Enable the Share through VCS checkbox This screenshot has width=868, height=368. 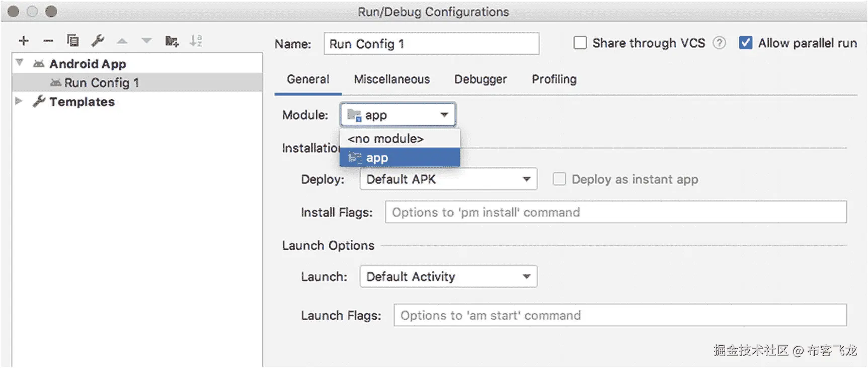tap(580, 43)
